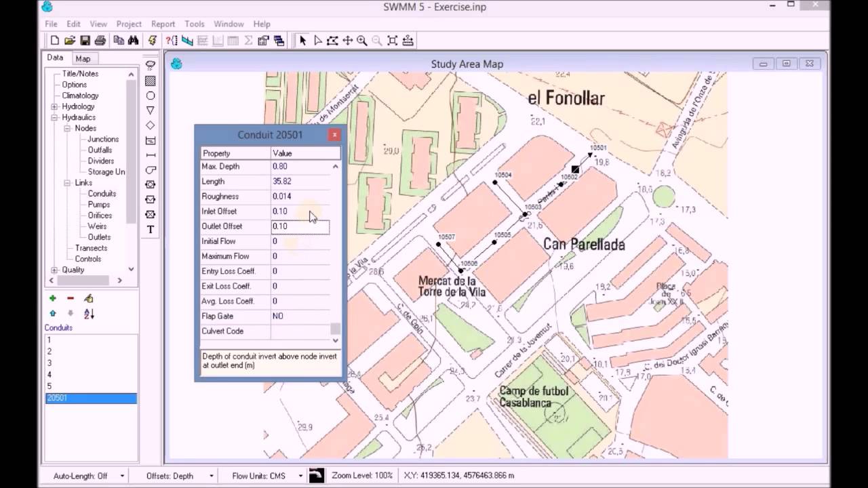868x488 pixels.
Task: Pick the Junction circle tool
Action: click(x=151, y=96)
